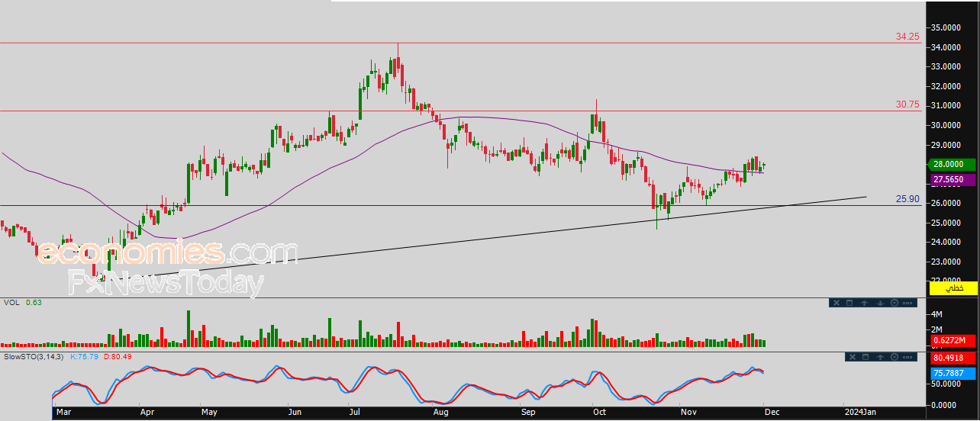Move the volume panel up

click(864, 303)
